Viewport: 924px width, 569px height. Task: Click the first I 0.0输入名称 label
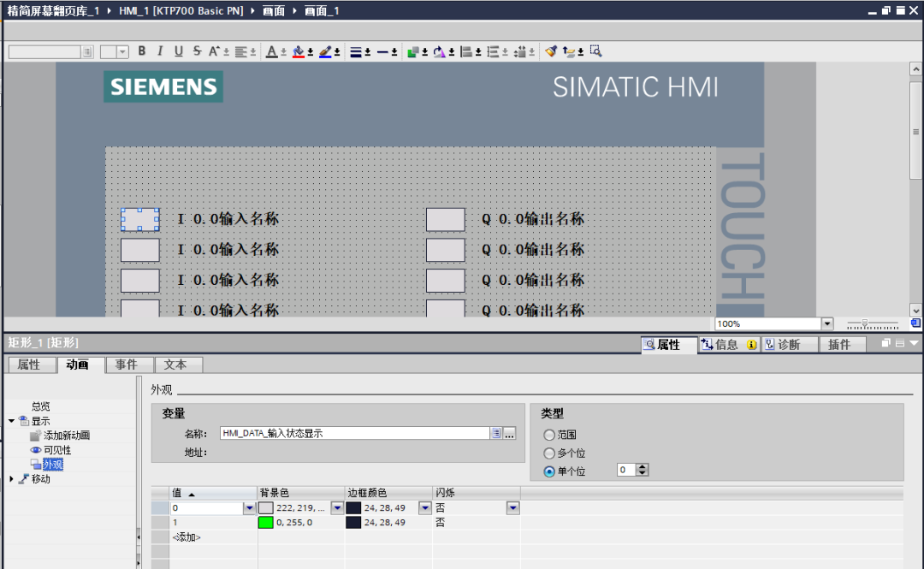[228, 219]
